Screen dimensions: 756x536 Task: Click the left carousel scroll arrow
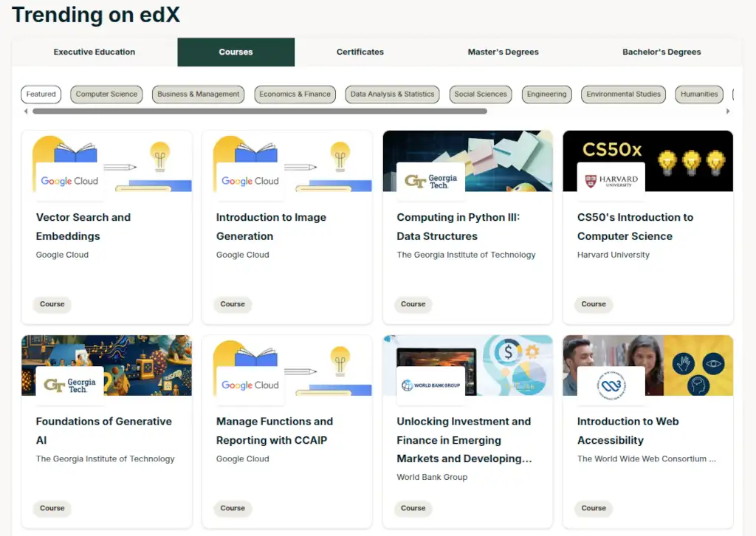(x=25, y=111)
